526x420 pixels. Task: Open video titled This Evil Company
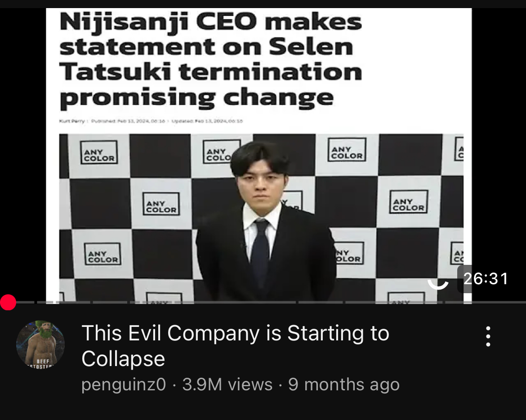click(x=235, y=345)
